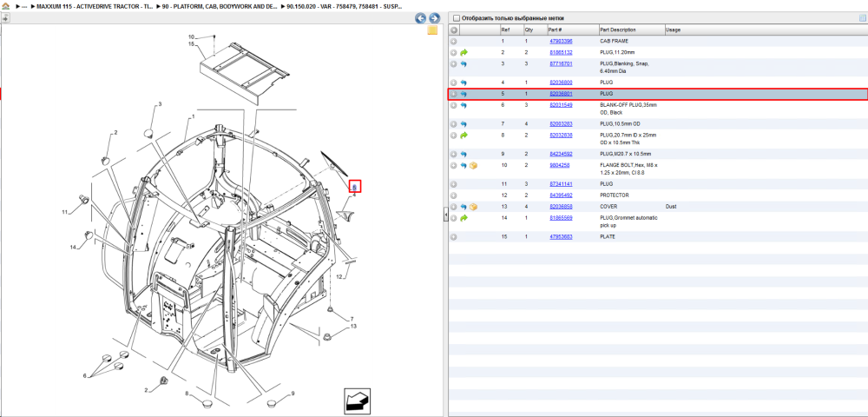868x417 pixels.
Task: Click green arrow for part 82032838
Action: tap(464, 136)
